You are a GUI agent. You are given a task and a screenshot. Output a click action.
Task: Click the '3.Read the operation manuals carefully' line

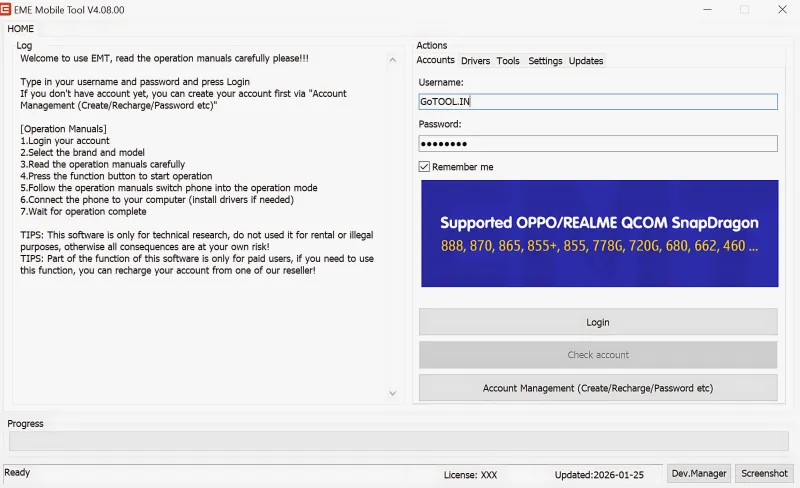coord(103,164)
